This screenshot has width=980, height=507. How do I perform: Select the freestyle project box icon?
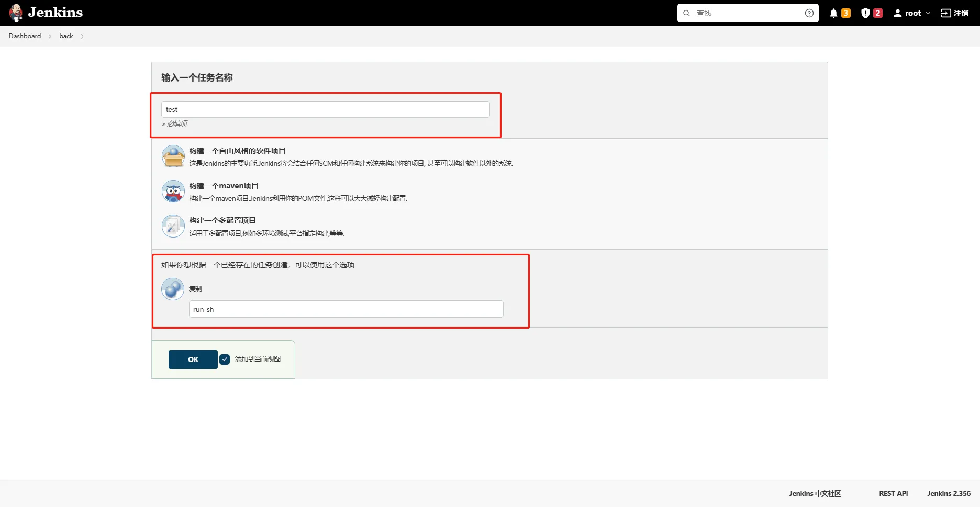(x=173, y=156)
